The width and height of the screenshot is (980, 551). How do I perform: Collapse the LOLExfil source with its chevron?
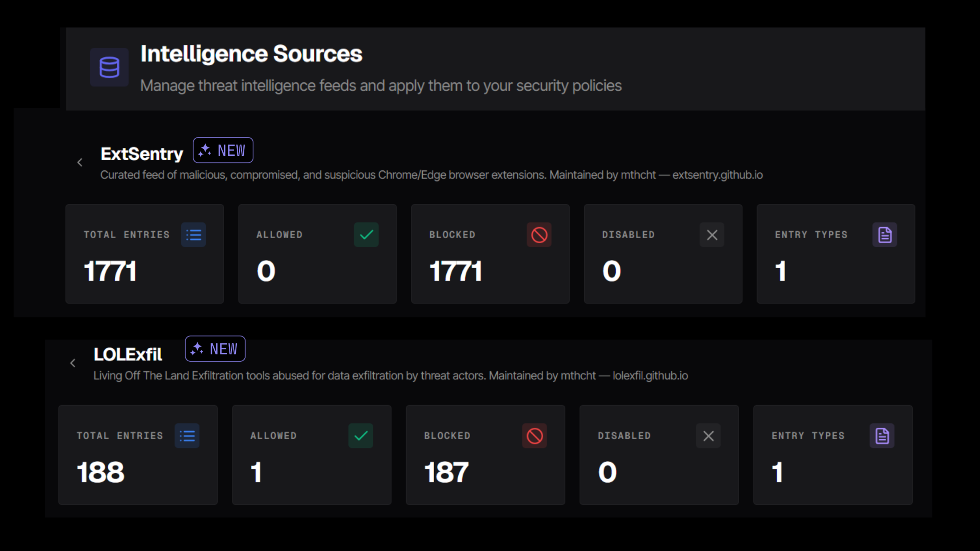click(73, 363)
